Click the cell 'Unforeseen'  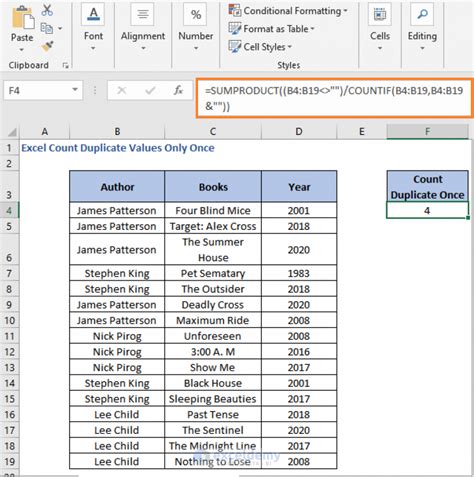(x=213, y=336)
